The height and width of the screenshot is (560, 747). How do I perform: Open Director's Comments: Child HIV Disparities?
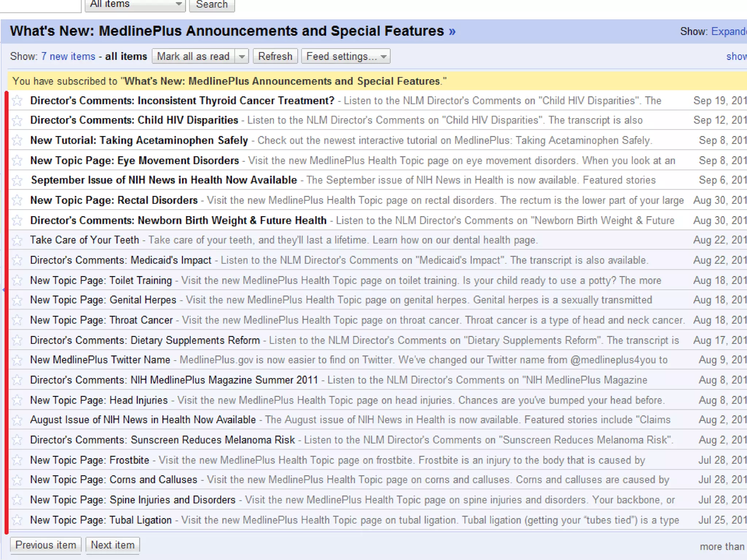[x=134, y=120]
